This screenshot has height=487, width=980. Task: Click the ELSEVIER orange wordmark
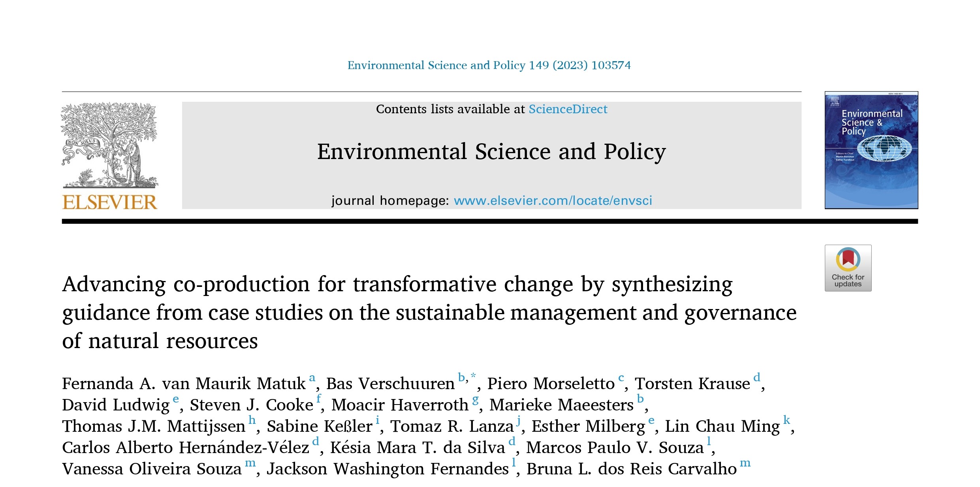click(110, 202)
